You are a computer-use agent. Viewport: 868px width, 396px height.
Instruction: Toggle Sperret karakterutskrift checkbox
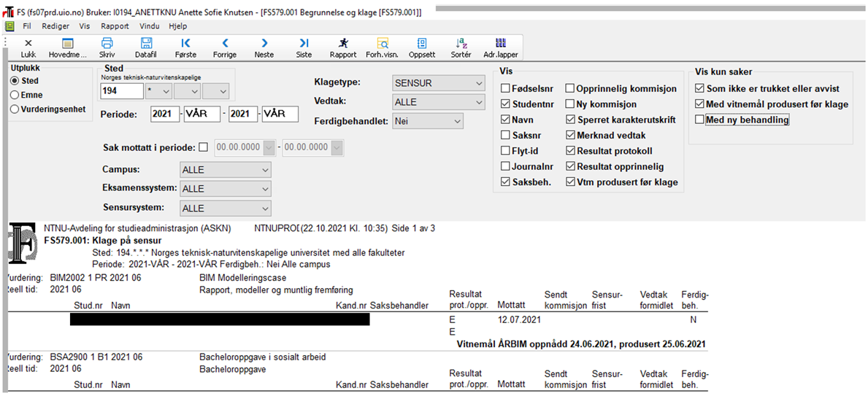[569, 120]
